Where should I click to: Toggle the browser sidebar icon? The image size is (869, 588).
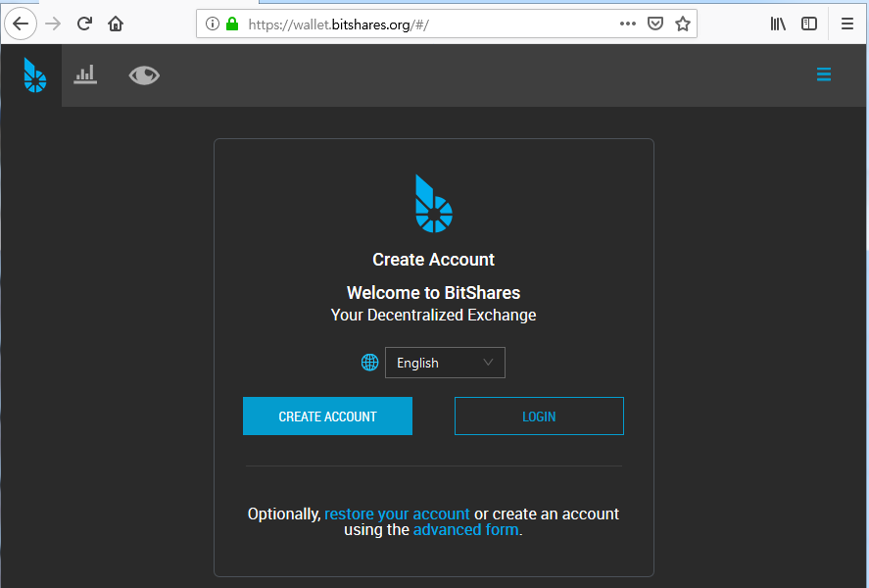tap(809, 24)
